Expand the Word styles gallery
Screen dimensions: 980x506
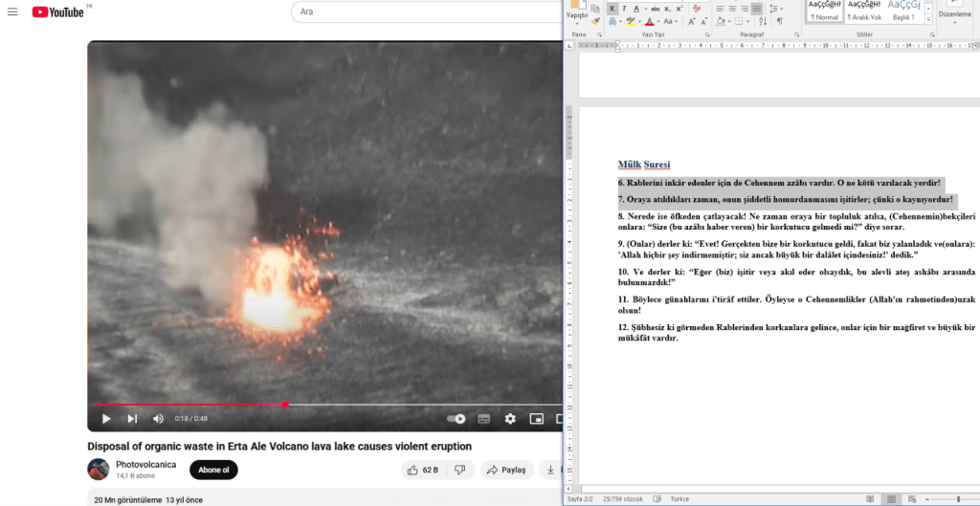[x=926, y=19]
